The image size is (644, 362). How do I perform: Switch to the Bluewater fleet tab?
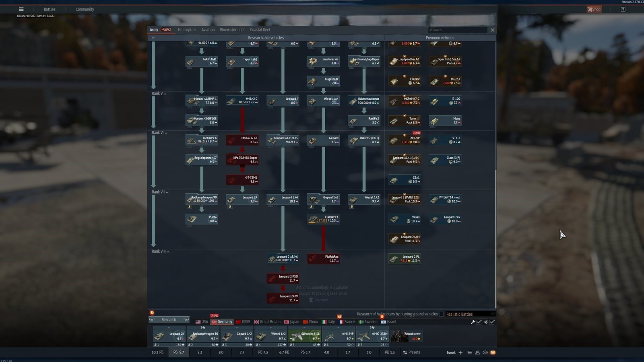[x=232, y=30]
